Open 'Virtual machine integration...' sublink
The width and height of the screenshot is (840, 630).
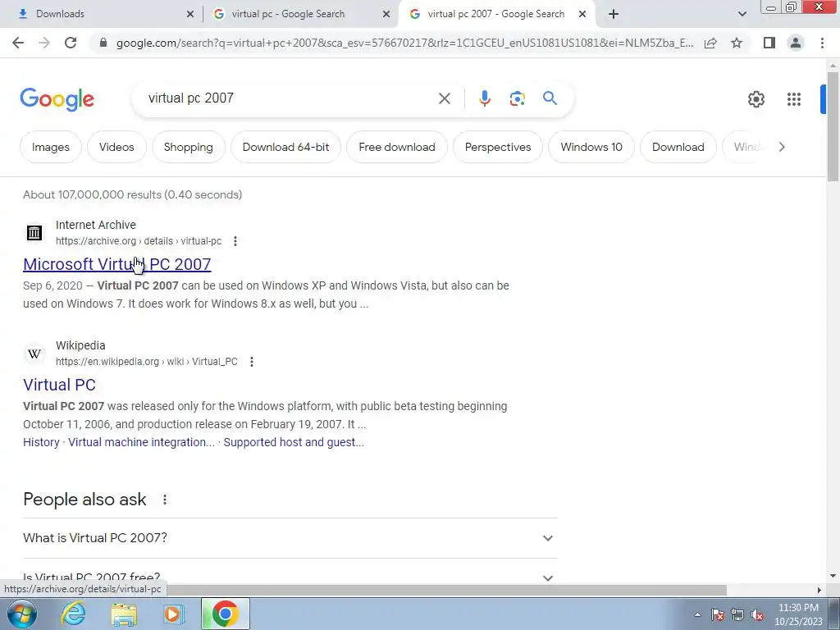tap(141, 442)
